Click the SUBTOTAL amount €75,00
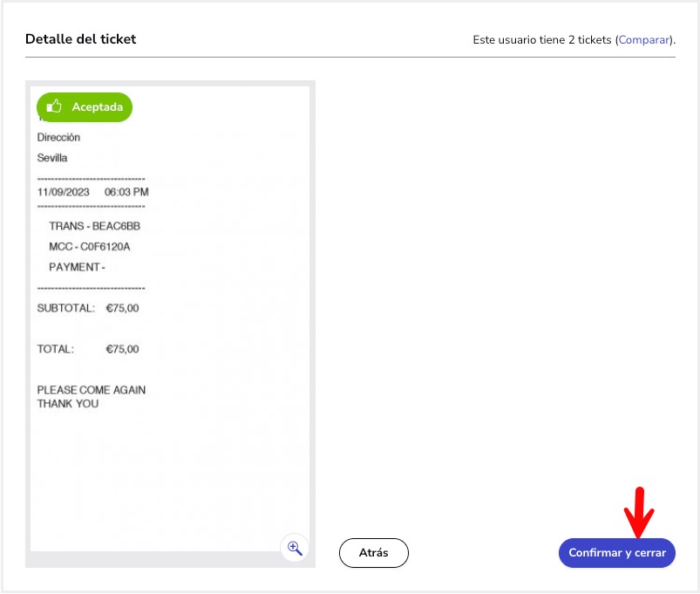Screen dimensions: 700x594 click(122, 308)
